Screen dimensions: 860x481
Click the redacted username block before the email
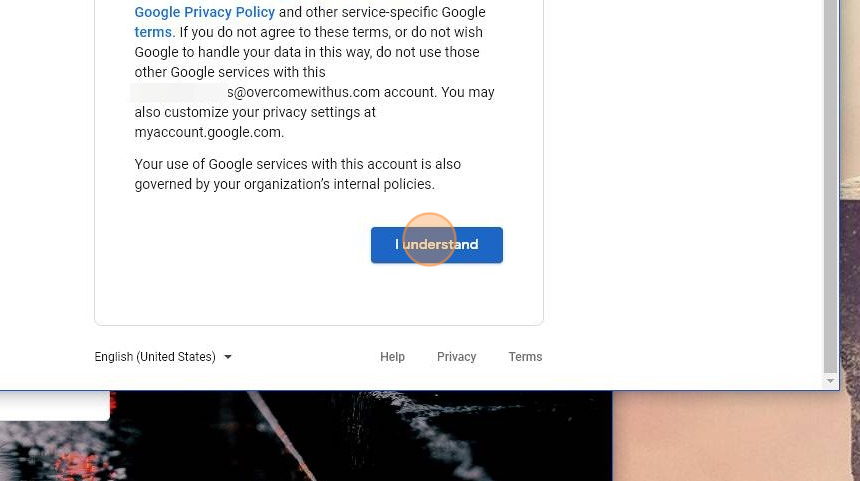(x=178, y=92)
